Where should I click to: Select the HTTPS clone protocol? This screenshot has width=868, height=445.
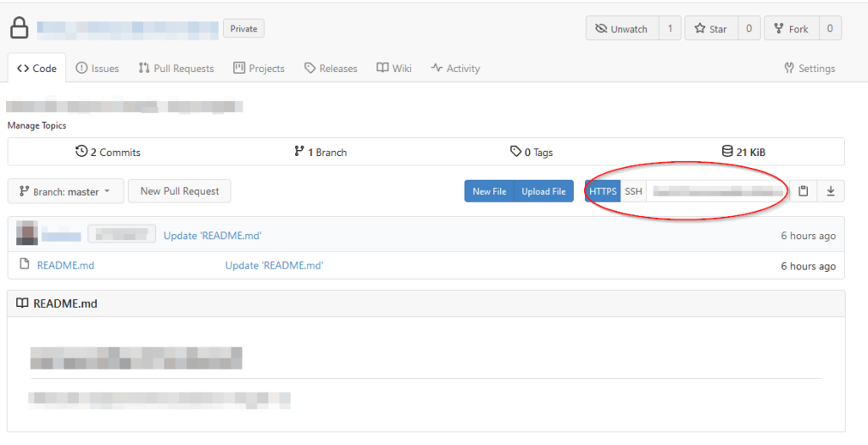[603, 192]
